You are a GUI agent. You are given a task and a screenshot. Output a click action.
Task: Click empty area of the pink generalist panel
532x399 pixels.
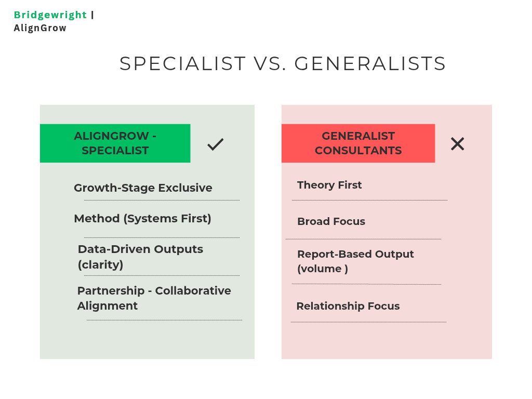click(387, 341)
